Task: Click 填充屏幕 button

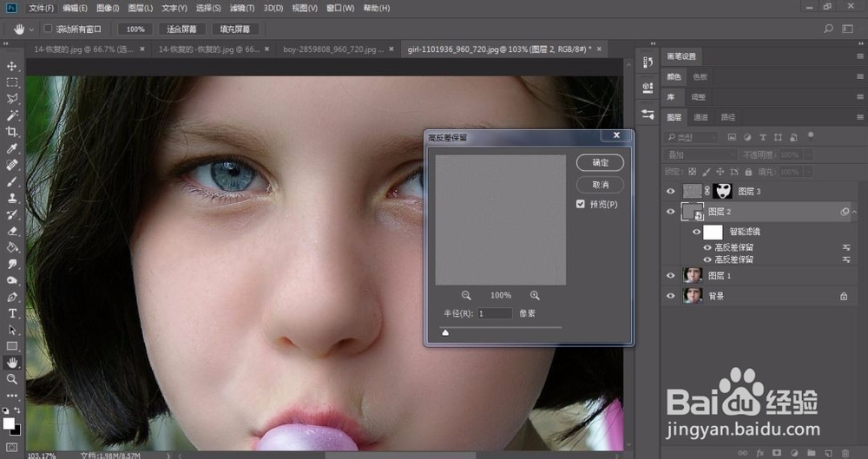Action: (x=234, y=30)
